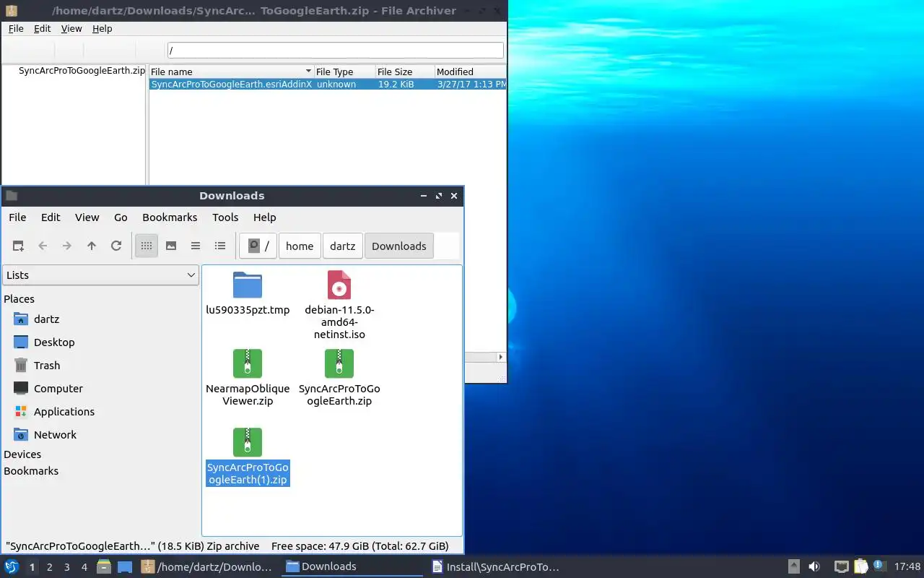Open Trash in the Places sidebar

[47, 365]
